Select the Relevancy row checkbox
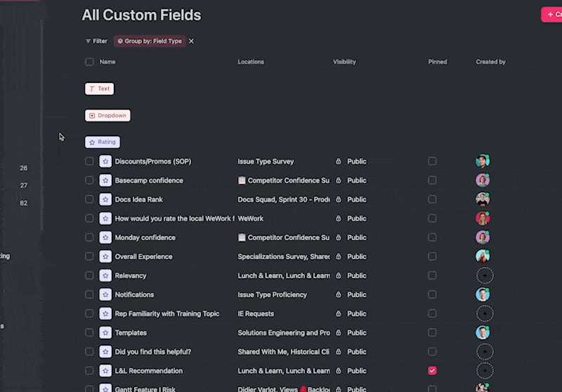562x392 pixels. point(89,275)
